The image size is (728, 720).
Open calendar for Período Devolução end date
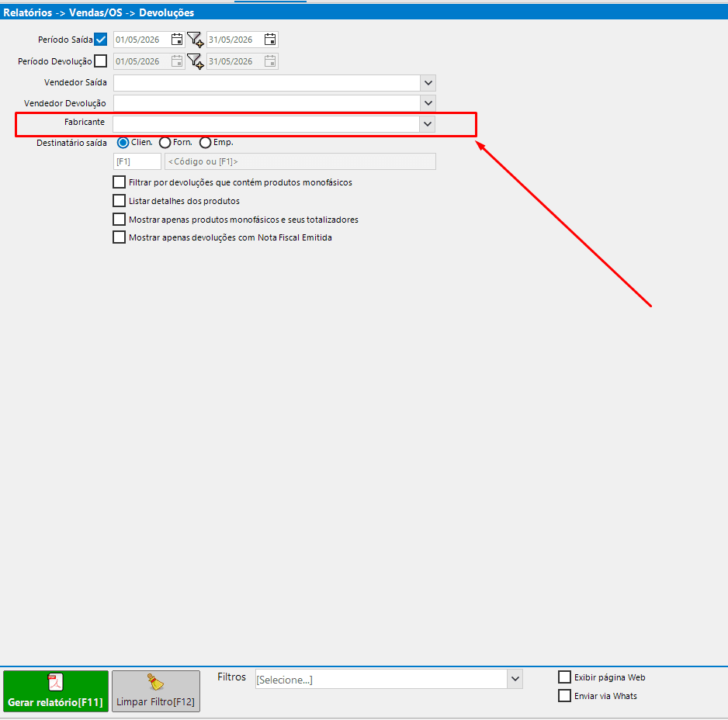(x=270, y=61)
